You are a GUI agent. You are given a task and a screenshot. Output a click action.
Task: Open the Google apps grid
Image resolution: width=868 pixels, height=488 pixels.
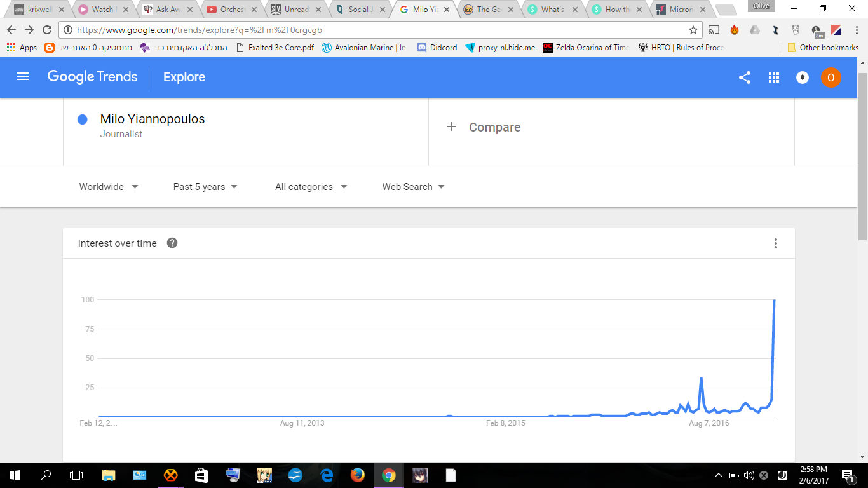774,78
